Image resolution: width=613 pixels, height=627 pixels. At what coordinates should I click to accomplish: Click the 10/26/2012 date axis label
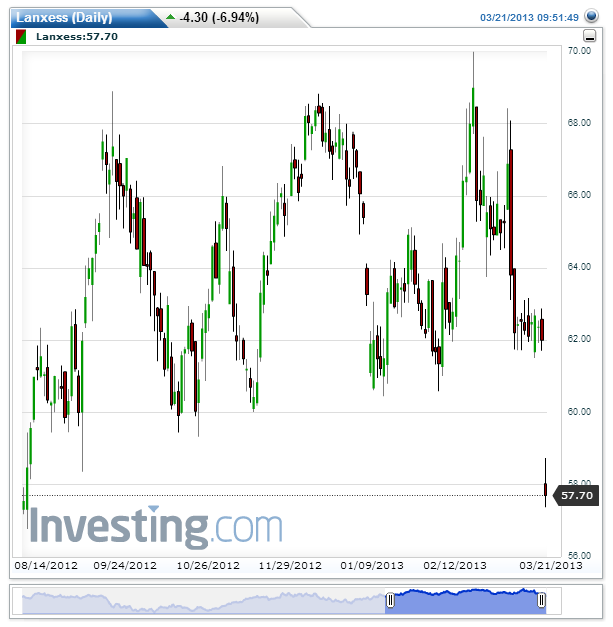pos(208,565)
